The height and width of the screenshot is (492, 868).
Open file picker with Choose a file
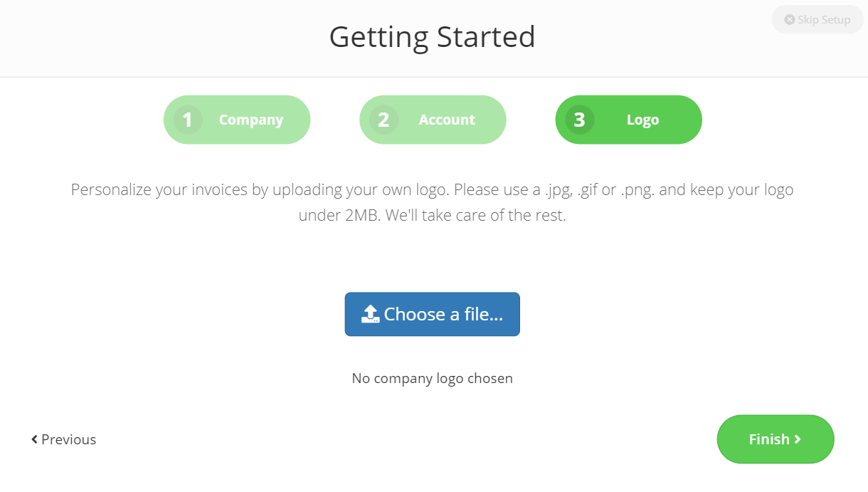coord(433,314)
